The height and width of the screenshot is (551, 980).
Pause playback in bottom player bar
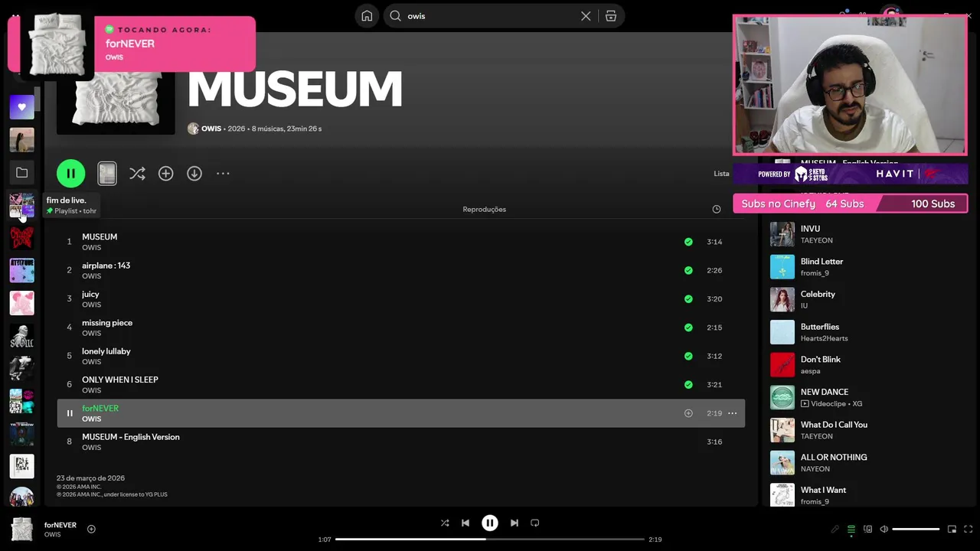490,523
